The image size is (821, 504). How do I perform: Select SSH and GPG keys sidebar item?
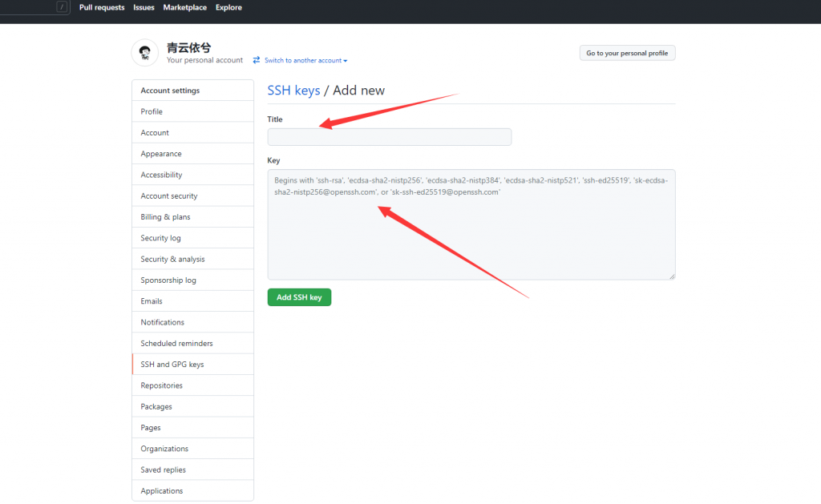tap(192, 365)
